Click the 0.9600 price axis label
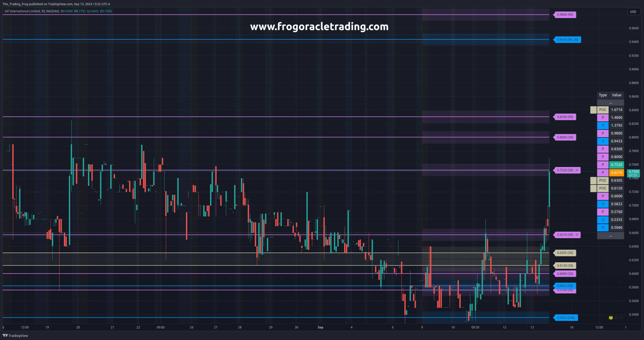This screenshot has width=644, height=340. pos(634,29)
